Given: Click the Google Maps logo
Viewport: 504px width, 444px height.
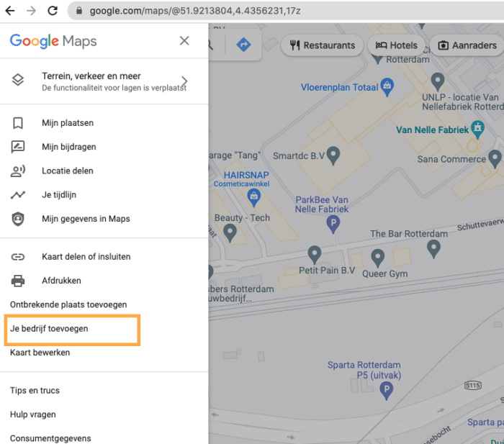Looking at the screenshot, I should tap(53, 42).
